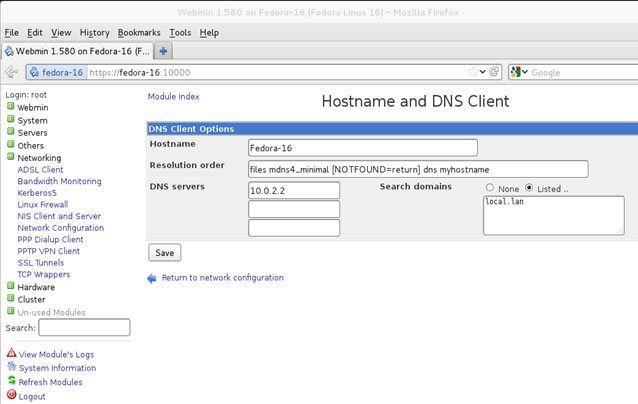This screenshot has height=404, width=638.
Task: Open the File menu
Action: 12,33
